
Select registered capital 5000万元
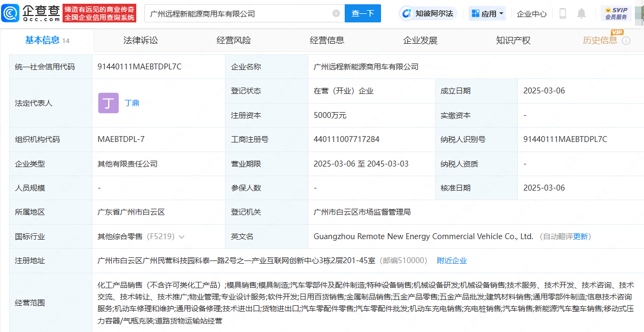(x=330, y=115)
